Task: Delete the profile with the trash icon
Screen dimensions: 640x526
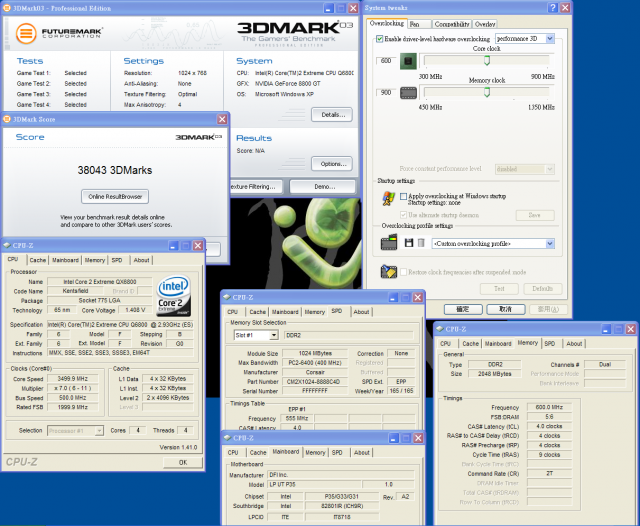Action: point(421,243)
